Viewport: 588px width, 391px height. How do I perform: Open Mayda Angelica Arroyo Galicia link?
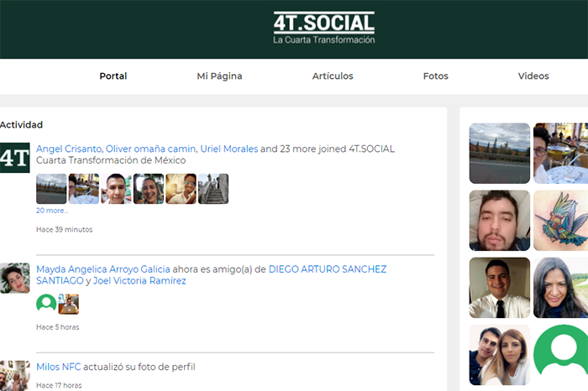click(102, 269)
